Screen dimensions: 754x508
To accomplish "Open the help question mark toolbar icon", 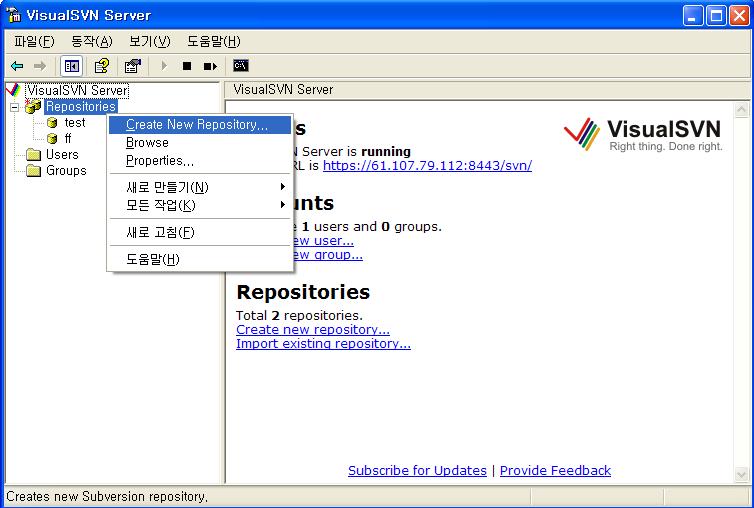I will click(101, 66).
